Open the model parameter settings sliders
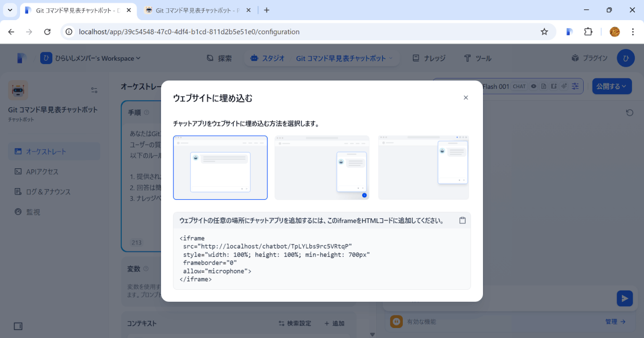The image size is (644, 338). point(575,86)
